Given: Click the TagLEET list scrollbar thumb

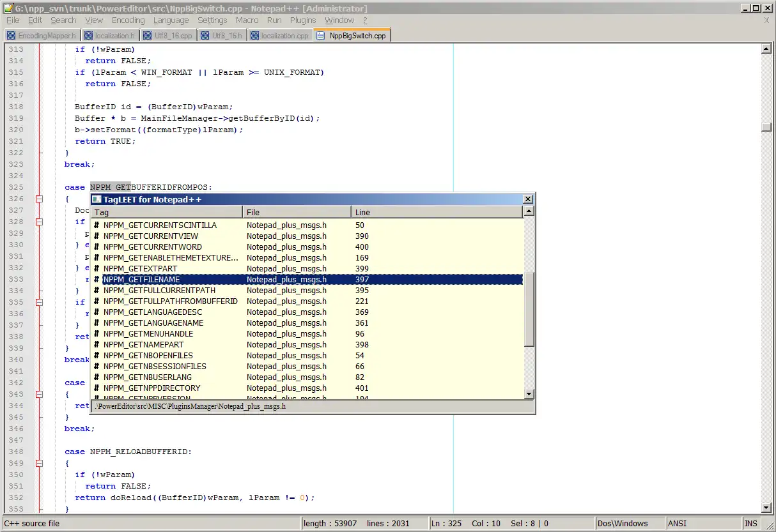Looking at the screenshot, I should point(529,309).
